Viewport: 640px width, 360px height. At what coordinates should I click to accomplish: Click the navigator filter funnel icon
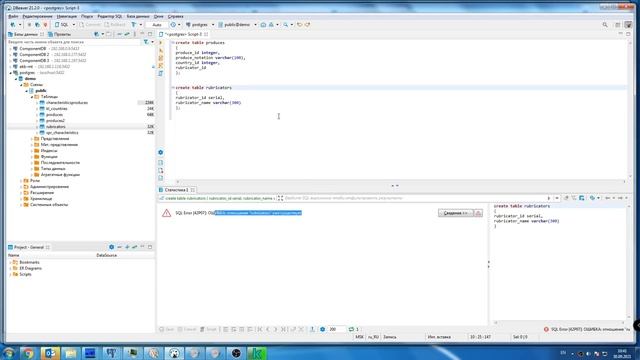click(146, 42)
